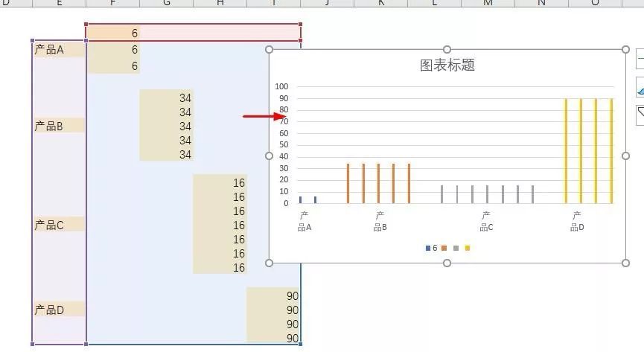Image resolution: width=644 pixels, height=352 pixels.
Task: Click the 50 value on the vertical axis
Action: click(x=284, y=145)
